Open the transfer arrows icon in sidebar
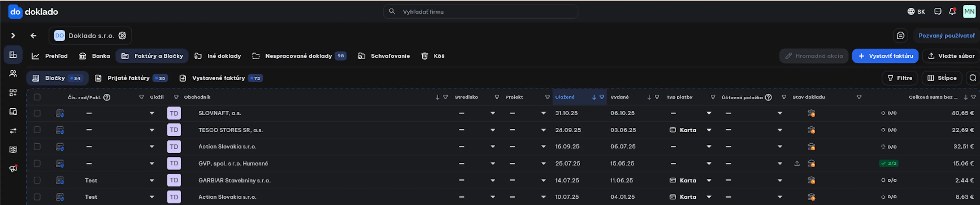 click(13, 131)
